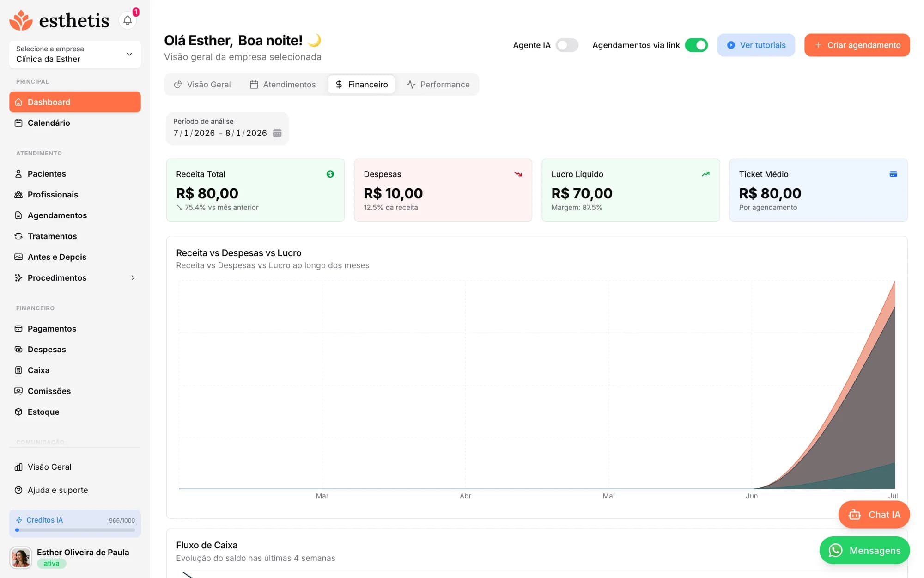Open the Chat IA floating button

pyautogui.click(x=874, y=515)
